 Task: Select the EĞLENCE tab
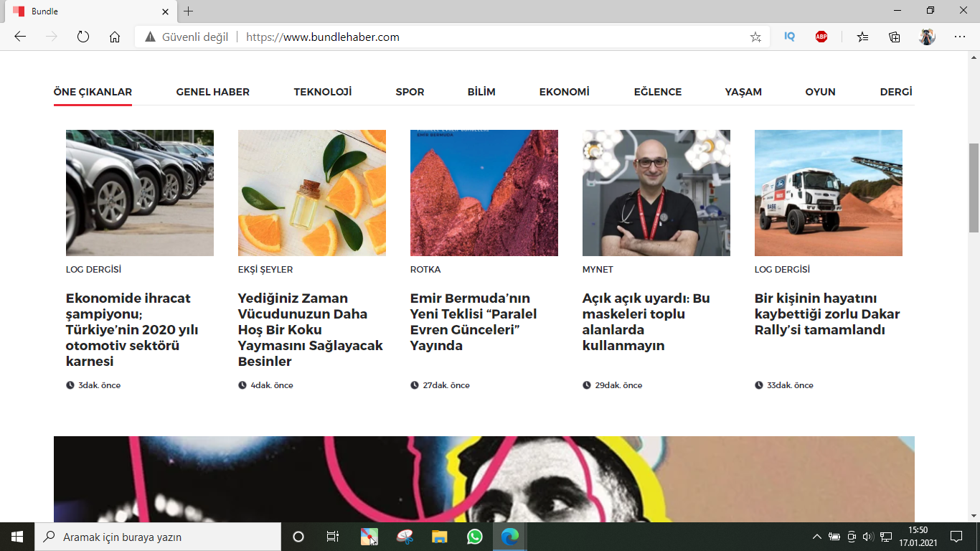658,92
